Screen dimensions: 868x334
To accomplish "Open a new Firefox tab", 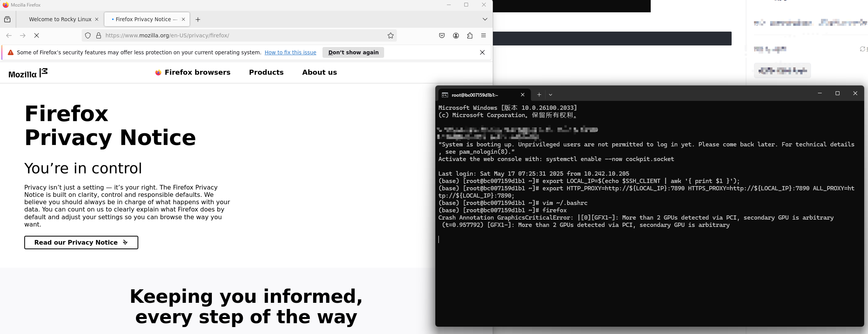I will (x=198, y=19).
